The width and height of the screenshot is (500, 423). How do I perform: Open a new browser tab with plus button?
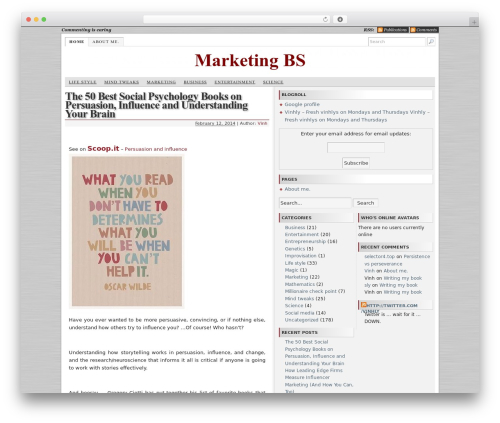(474, 22)
